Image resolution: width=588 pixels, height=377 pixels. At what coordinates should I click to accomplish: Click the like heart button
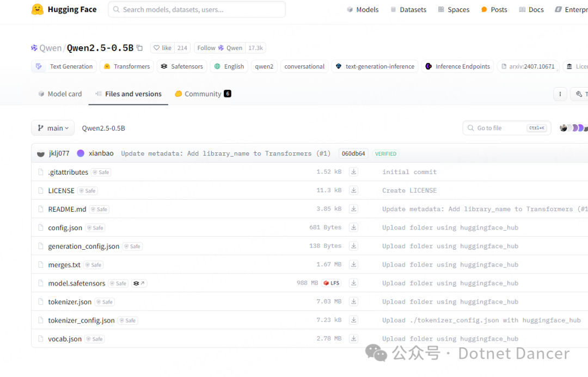pos(162,47)
